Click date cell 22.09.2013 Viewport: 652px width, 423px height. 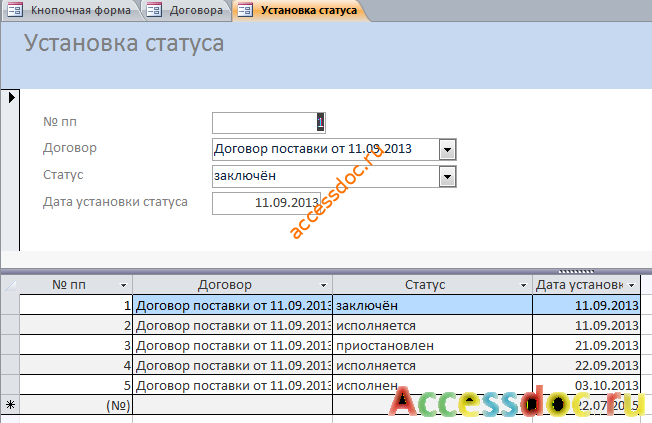coord(586,365)
